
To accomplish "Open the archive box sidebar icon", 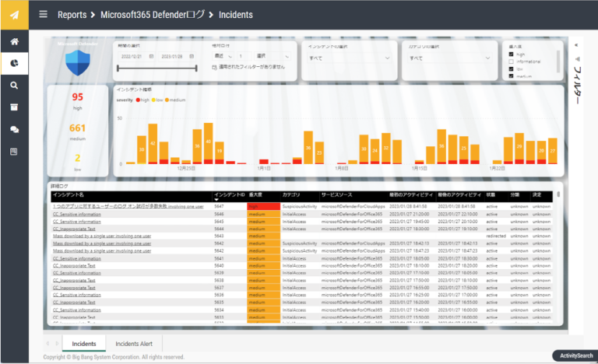I will tap(14, 107).
